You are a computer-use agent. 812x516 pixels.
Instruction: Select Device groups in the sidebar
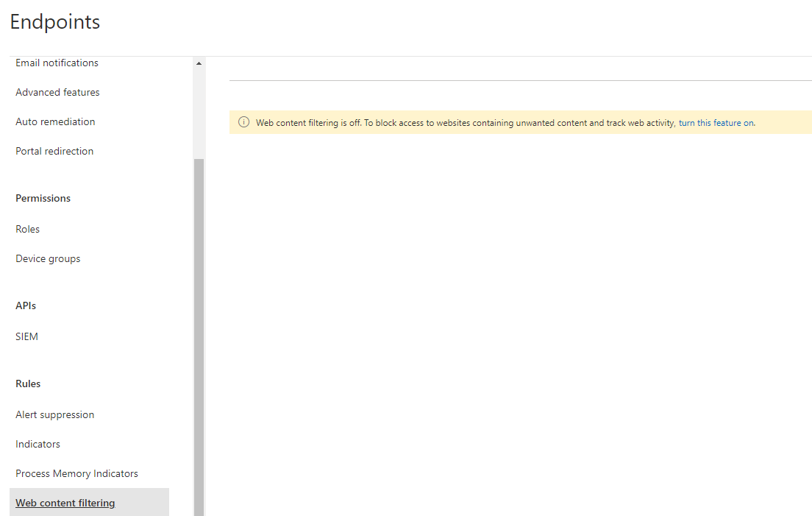48,258
